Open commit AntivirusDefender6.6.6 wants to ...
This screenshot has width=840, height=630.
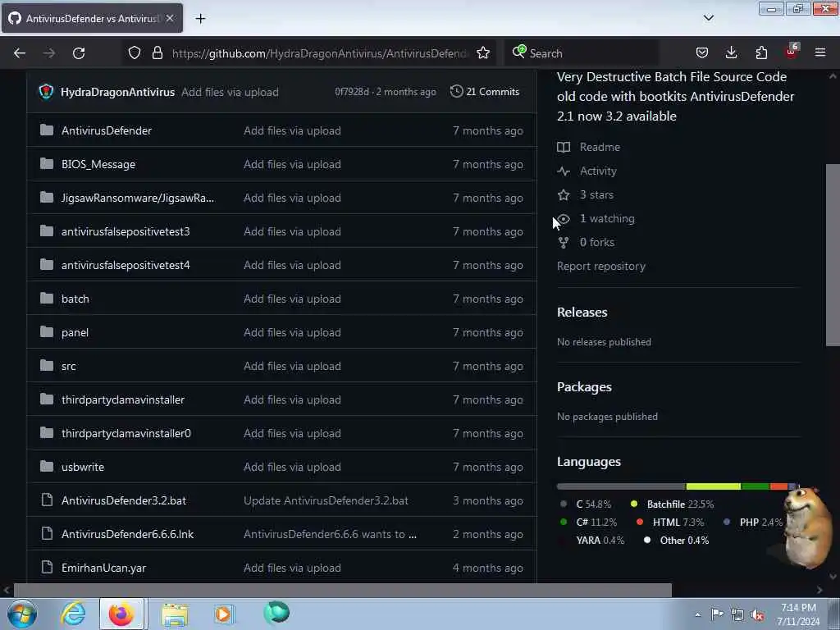pyautogui.click(x=330, y=535)
